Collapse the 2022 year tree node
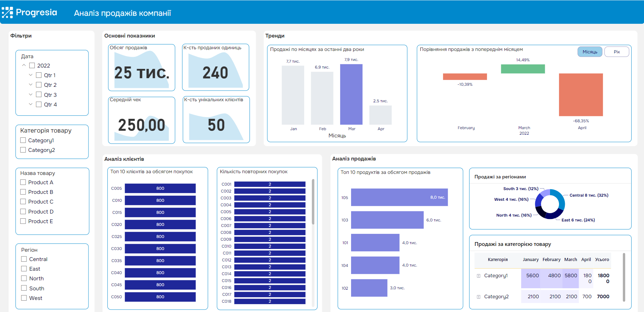 pyautogui.click(x=24, y=65)
